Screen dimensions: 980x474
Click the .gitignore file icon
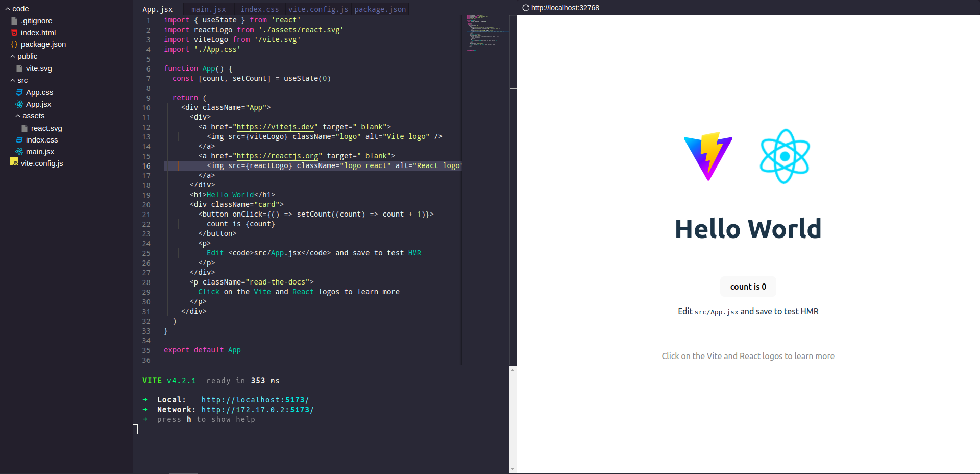pyautogui.click(x=14, y=21)
